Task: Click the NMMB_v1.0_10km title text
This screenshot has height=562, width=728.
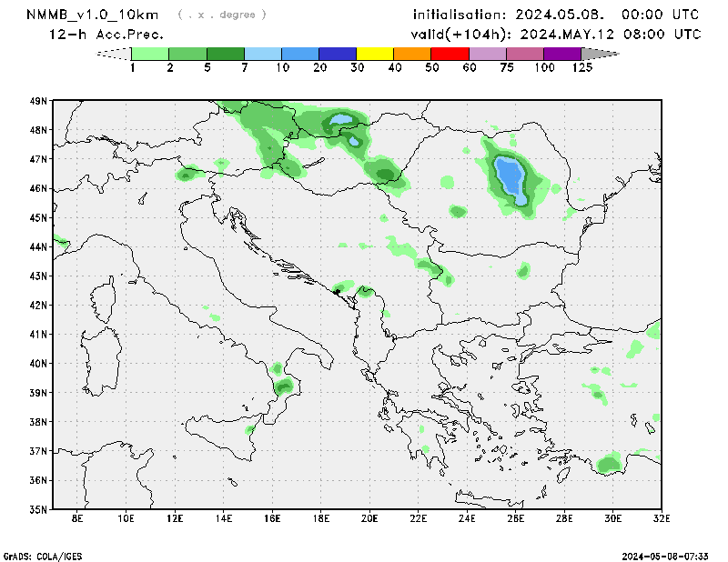Action: point(95,15)
